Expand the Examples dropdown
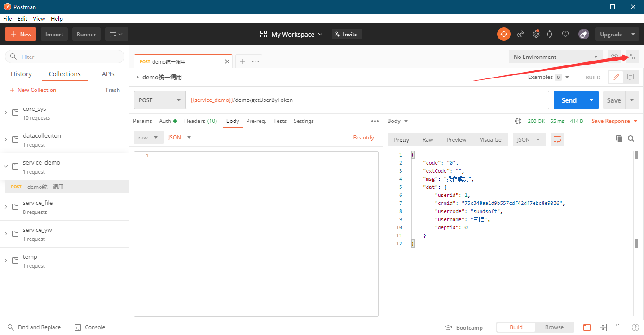 548,77
